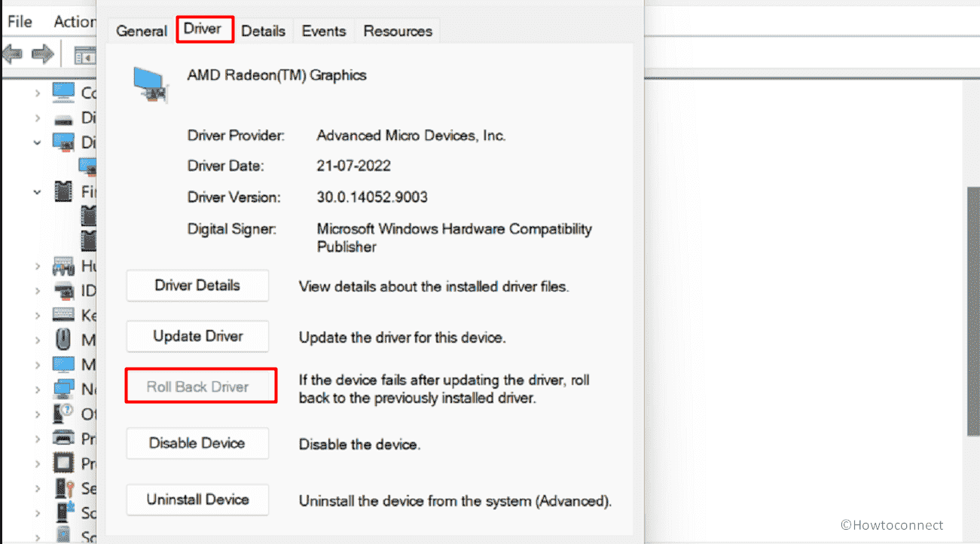Viewport: 980px width, 544px height.
Task: Select the Human Interface Devices icon
Action: [64, 266]
